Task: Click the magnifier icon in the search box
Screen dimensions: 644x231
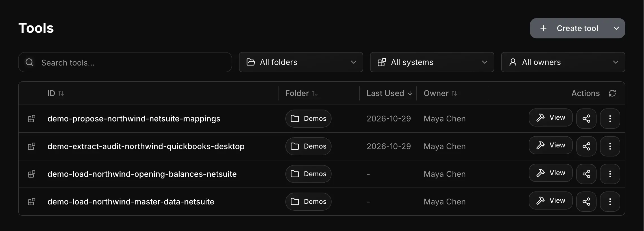Action: pyautogui.click(x=29, y=62)
